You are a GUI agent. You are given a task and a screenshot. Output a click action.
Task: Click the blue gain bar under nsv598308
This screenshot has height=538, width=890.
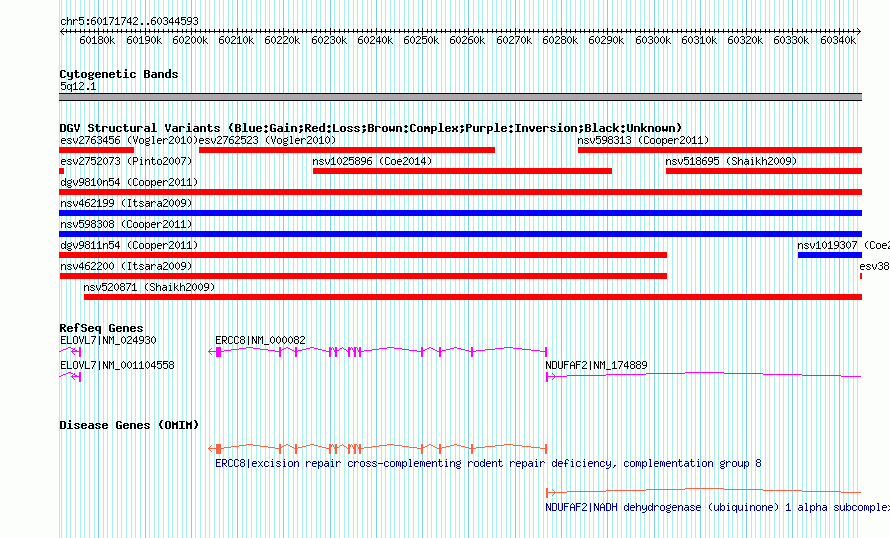pos(460,234)
